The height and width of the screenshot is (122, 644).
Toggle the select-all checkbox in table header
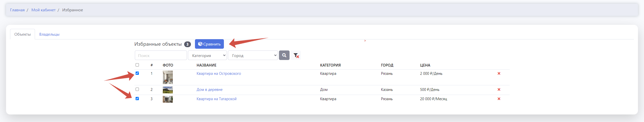(137, 65)
